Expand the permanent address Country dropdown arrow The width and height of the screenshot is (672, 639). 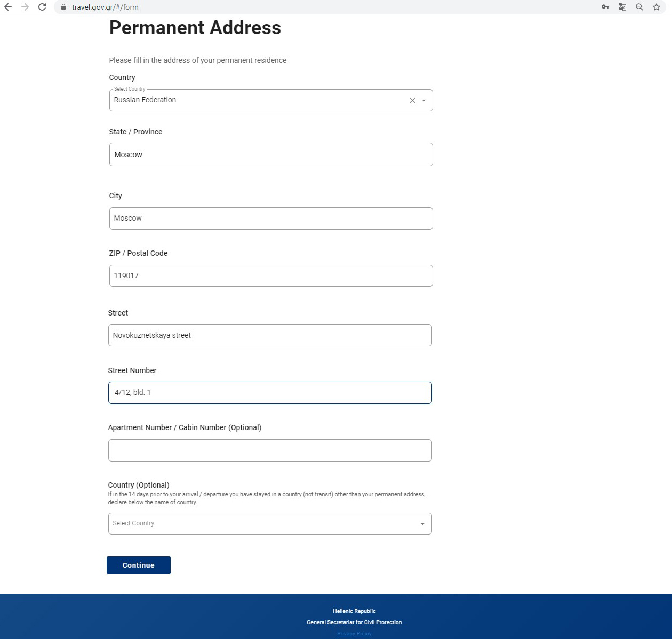[x=424, y=100]
